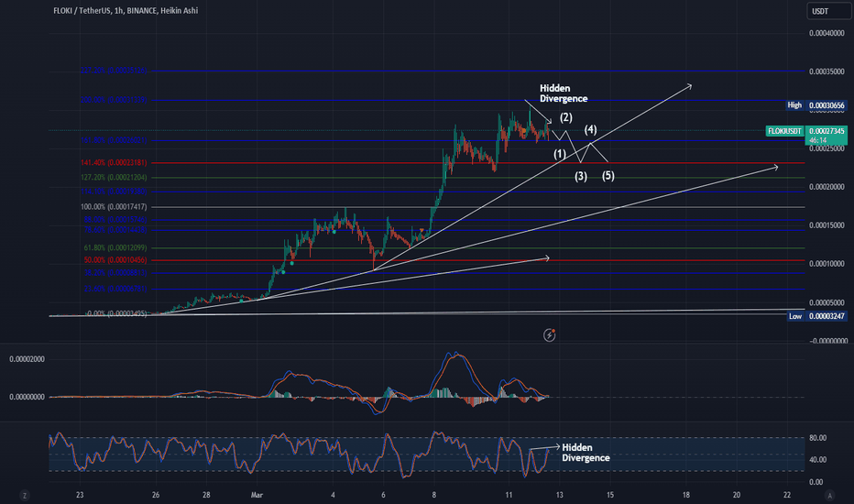Click the 8 date on time axis
This screenshot has height=504, width=854.
point(434,495)
